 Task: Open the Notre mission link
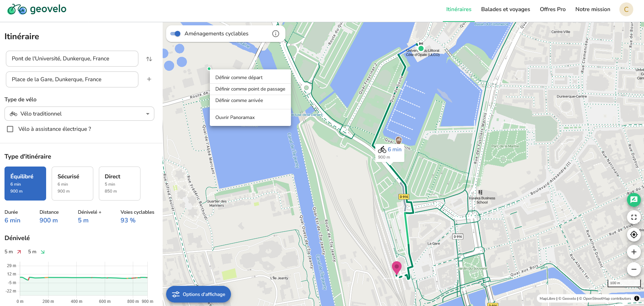click(x=592, y=9)
